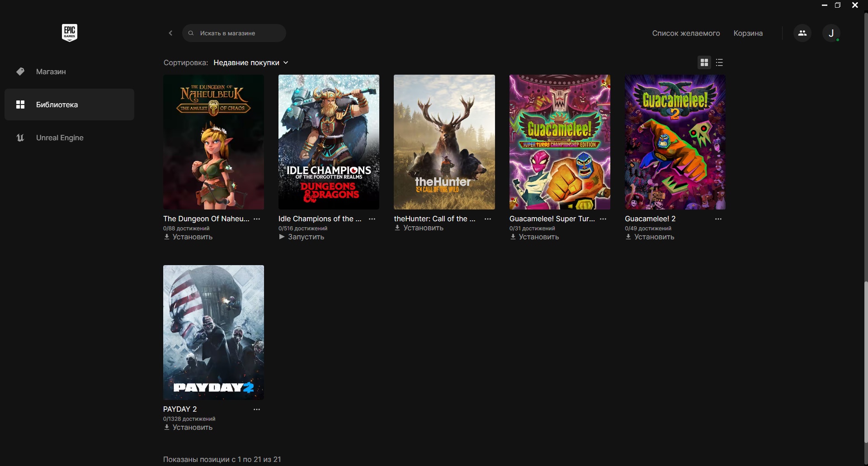This screenshot has height=466, width=868.
Task: Click the Epic Games logo
Action: point(70,33)
